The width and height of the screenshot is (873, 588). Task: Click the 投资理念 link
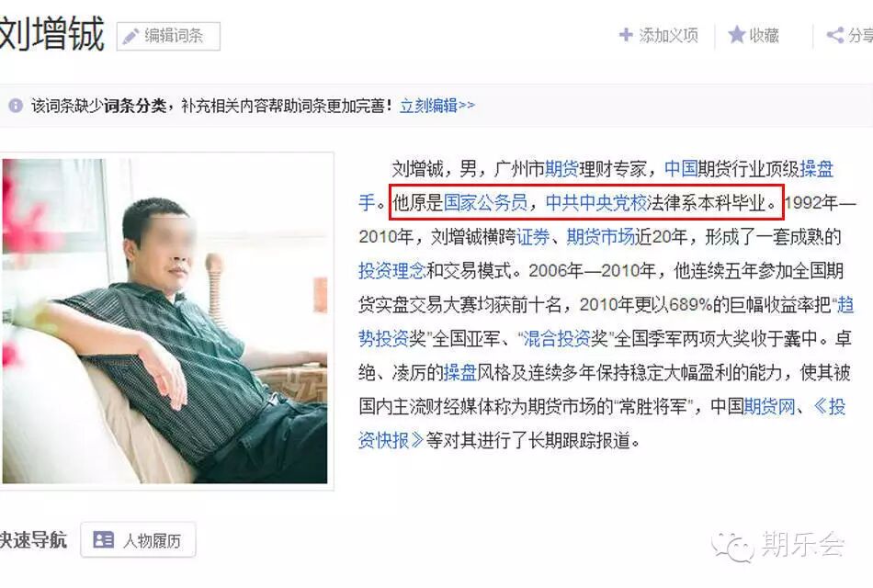click(392, 271)
